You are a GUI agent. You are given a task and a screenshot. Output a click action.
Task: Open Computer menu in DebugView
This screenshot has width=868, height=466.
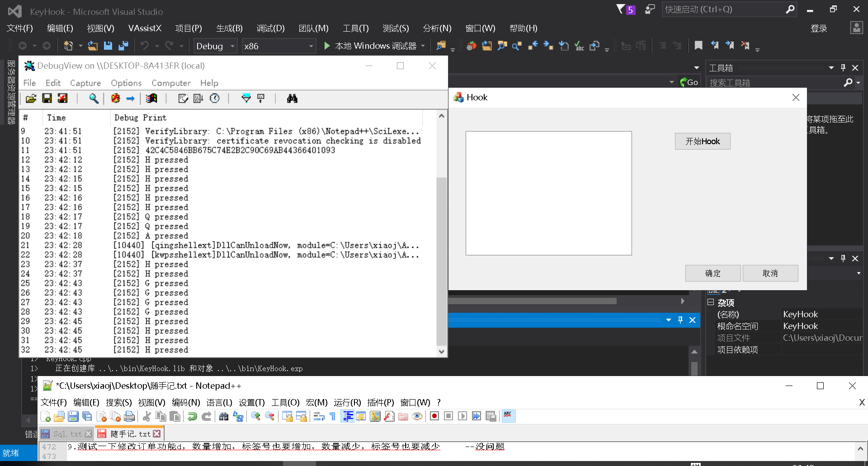coord(171,83)
